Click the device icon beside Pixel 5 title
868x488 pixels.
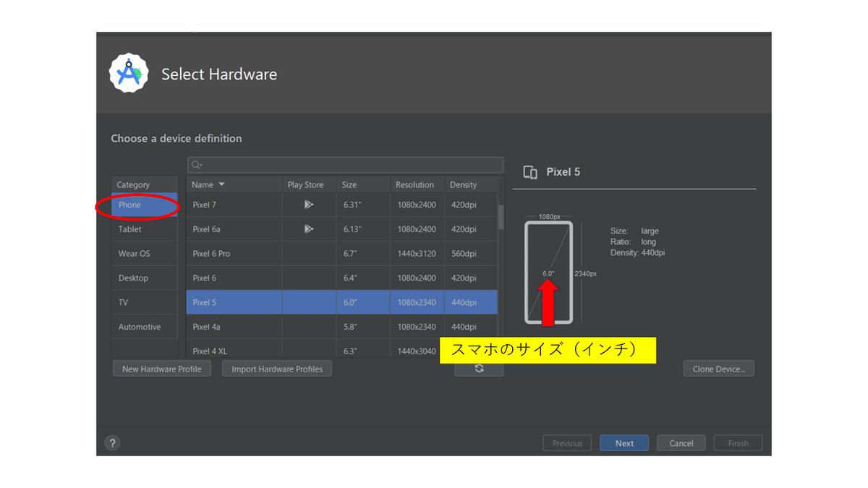coord(530,172)
